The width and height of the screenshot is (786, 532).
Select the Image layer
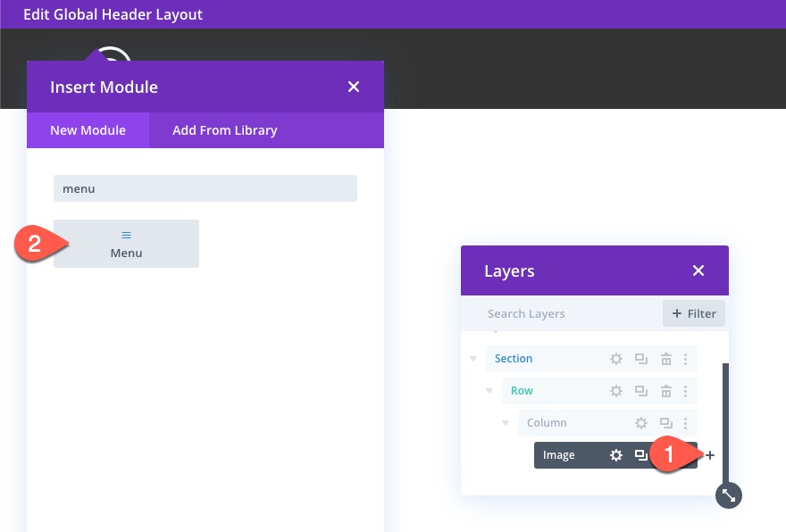coord(558,455)
